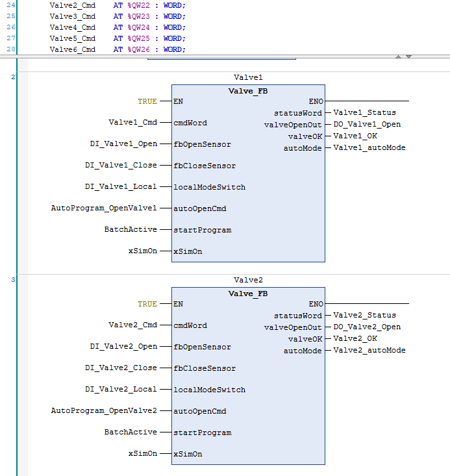Select Valve1_Status output variable
Screen dimensions: 450x476
(x=364, y=112)
